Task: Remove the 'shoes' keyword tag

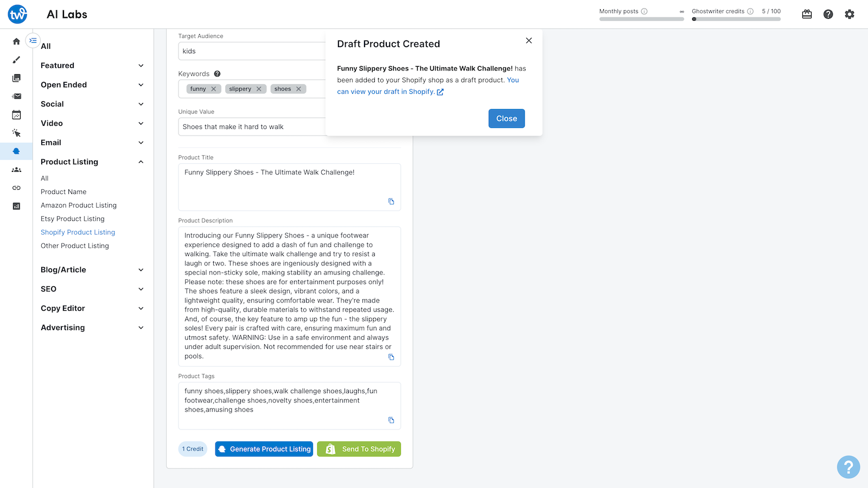Action: coord(298,89)
